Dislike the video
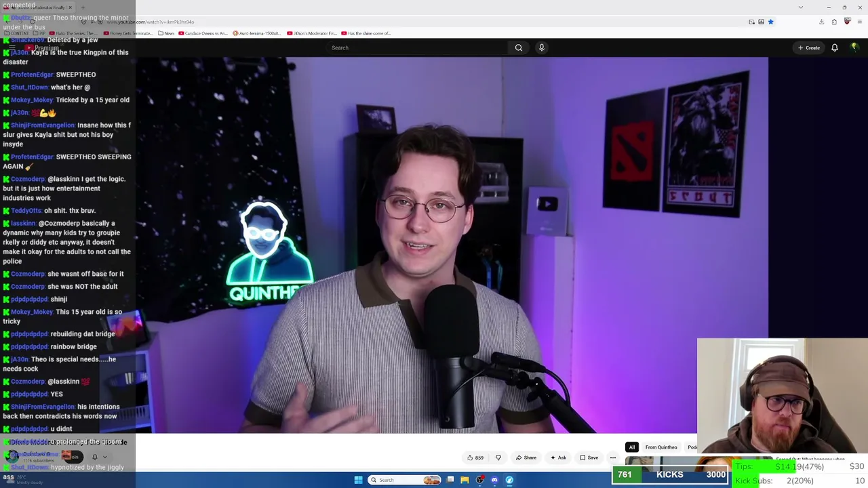Screen dimensions: 868x488 (x=498, y=457)
